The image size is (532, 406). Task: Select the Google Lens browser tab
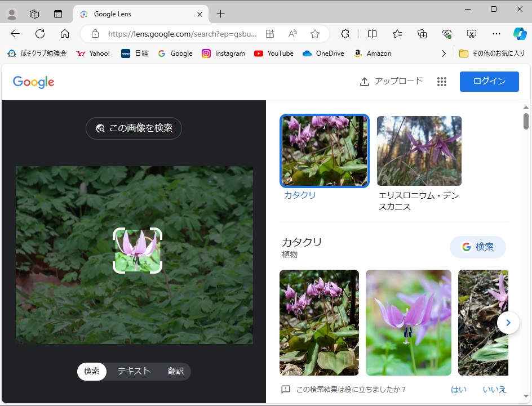point(136,14)
